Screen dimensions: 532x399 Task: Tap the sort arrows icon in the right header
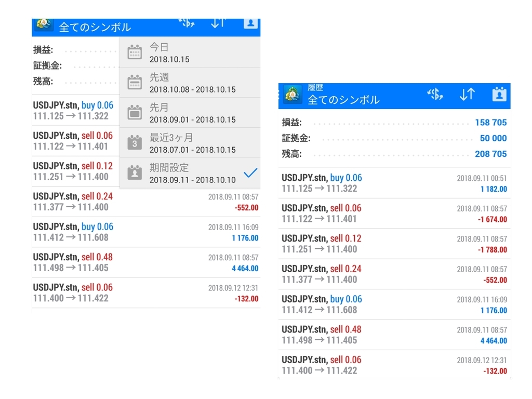coord(467,94)
